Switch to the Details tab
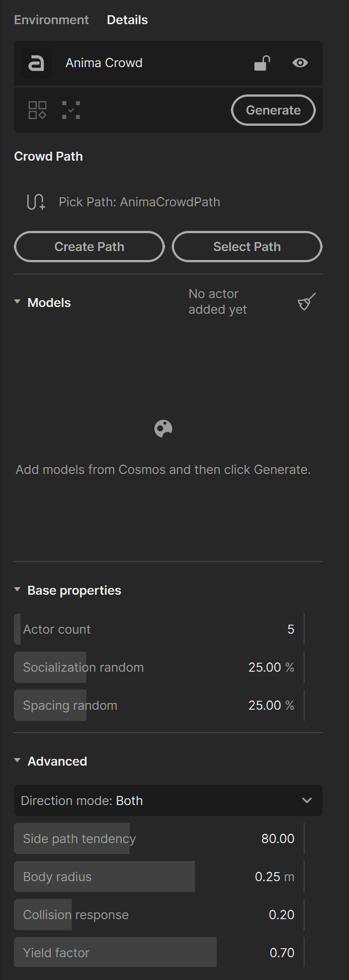This screenshot has width=349, height=980. coord(128,20)
